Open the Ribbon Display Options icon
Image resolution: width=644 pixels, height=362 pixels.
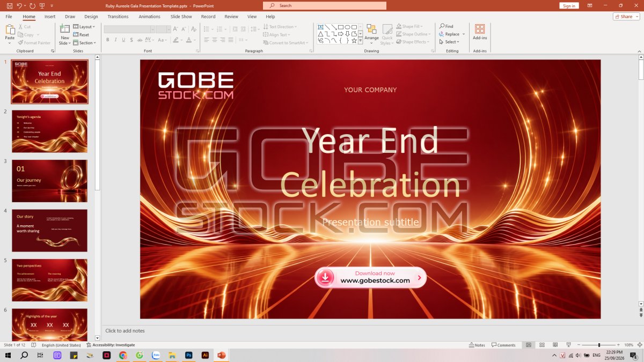590,5
